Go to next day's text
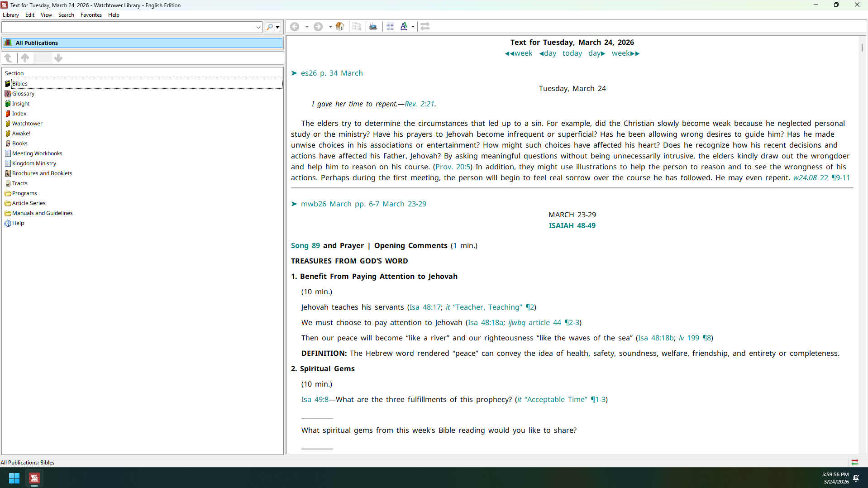 pyautogui.click(x=596, y=53)
